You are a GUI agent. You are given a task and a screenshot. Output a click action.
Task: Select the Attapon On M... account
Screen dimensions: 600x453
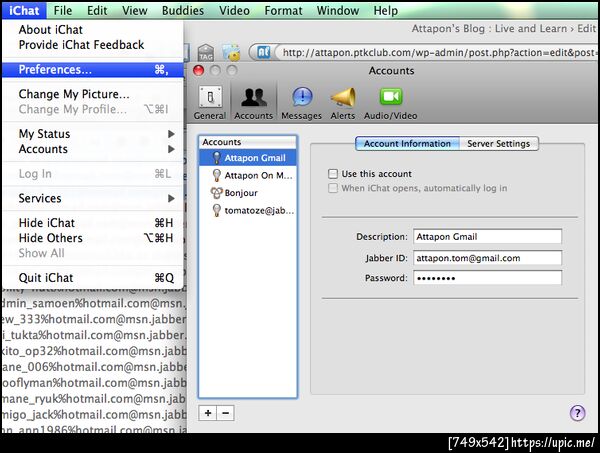pos(248,175)
